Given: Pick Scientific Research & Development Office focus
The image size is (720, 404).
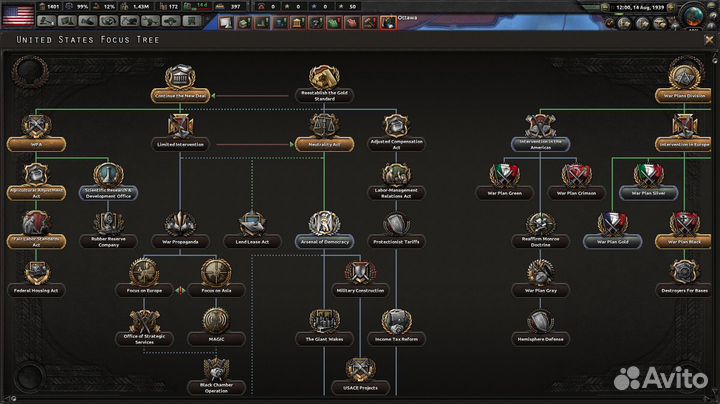Looking at the screenshot, I should (x=108, y=182).
